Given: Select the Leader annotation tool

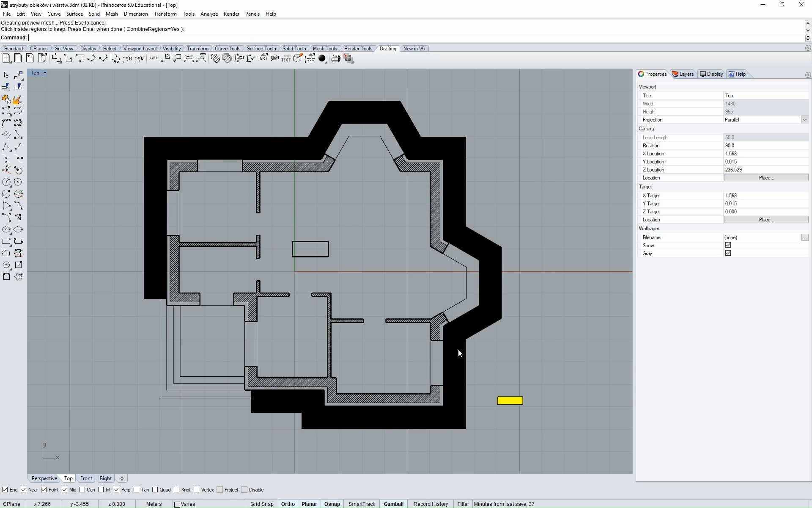Looking at the screenshot, I should coord(177,58).
